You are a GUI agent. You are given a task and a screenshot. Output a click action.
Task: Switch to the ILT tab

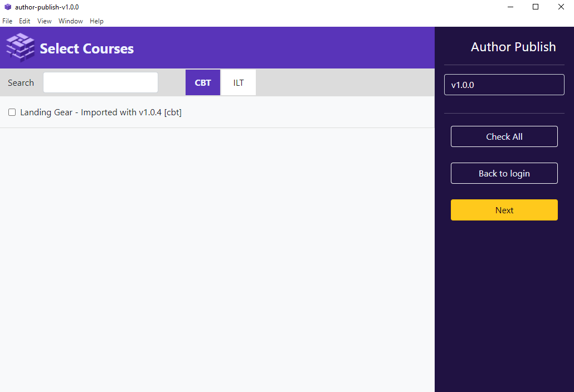[238, 82]
